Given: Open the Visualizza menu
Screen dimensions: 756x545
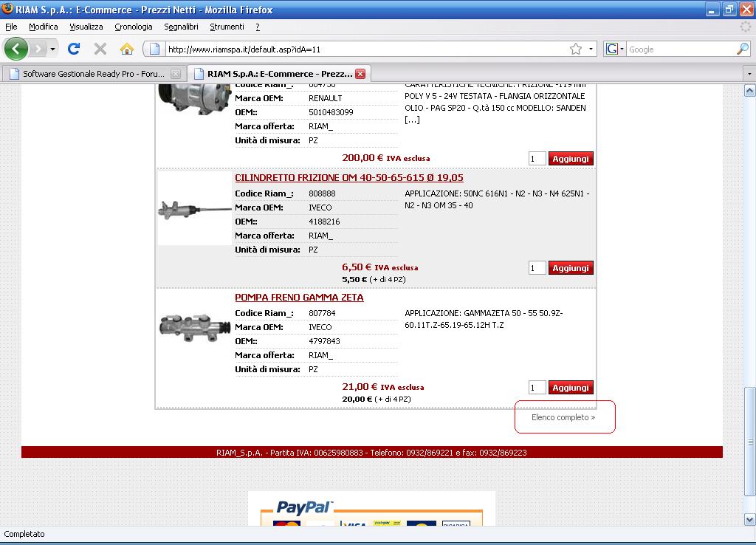Looking at the screenshot, I should [86, 27].
